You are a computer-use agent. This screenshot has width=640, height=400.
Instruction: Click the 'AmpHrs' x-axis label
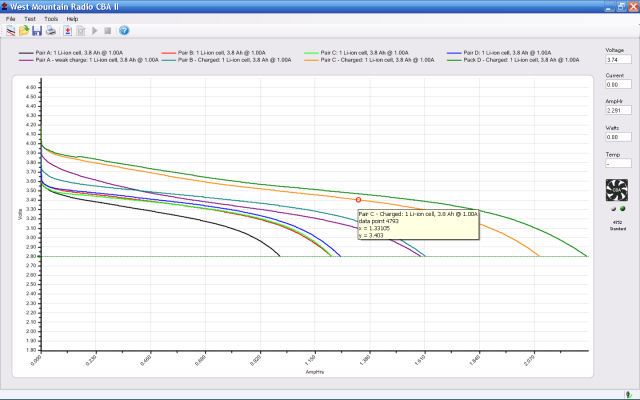(315, 372)
